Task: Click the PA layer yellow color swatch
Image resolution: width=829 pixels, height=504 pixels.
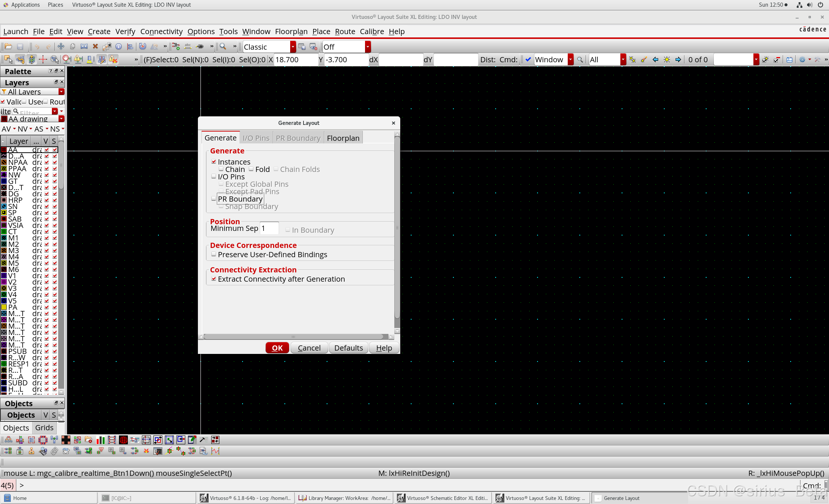Action: pyautogui.click(x=4, y=307)
